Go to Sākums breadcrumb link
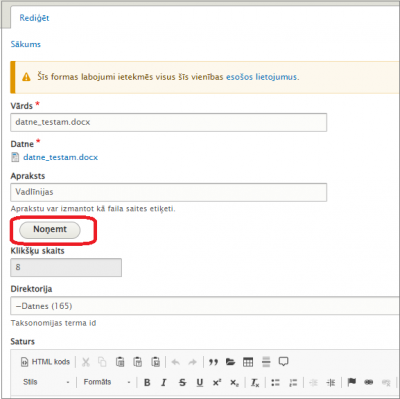This screenshot has height=399, width=400. 26,44
